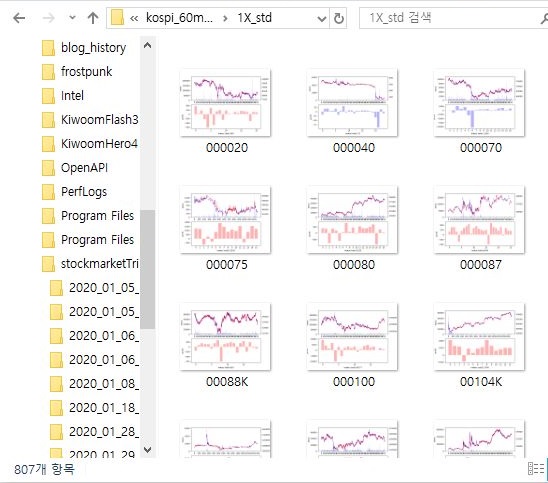Select the kospi_60m breadcrumb segment
This screenshot has width=548, height=483.
179,17
